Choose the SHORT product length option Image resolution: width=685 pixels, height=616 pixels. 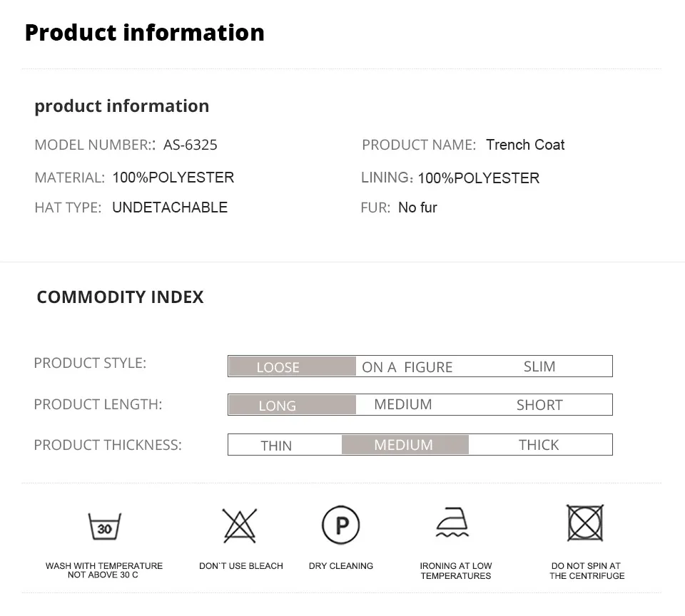coord(539,405)
